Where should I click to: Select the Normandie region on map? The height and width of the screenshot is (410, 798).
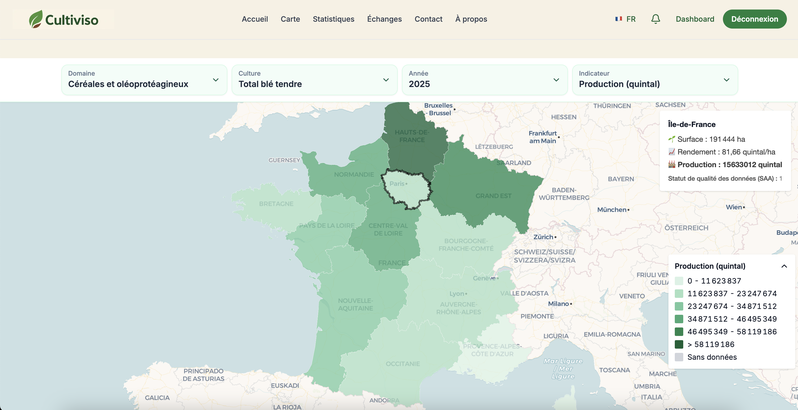click(346, 170)
